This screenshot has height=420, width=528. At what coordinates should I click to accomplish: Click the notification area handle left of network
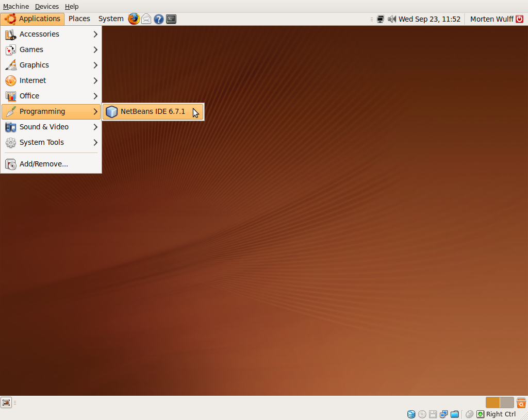coord(371,19)
